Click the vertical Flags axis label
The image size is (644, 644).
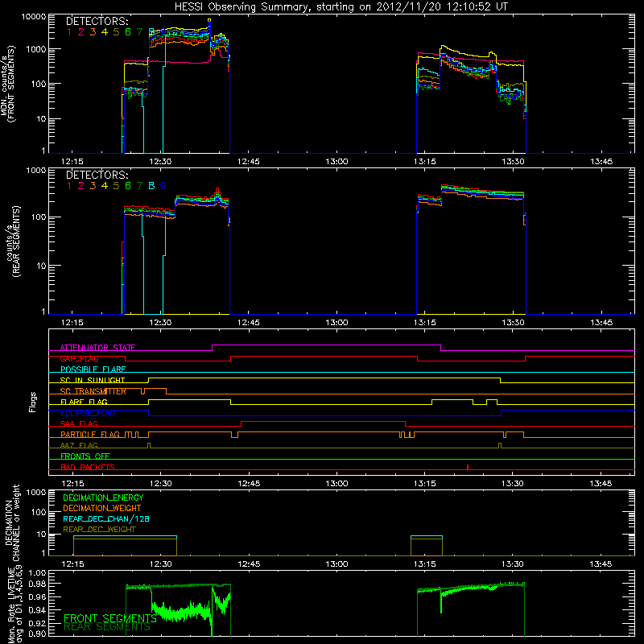click(33, 402)
